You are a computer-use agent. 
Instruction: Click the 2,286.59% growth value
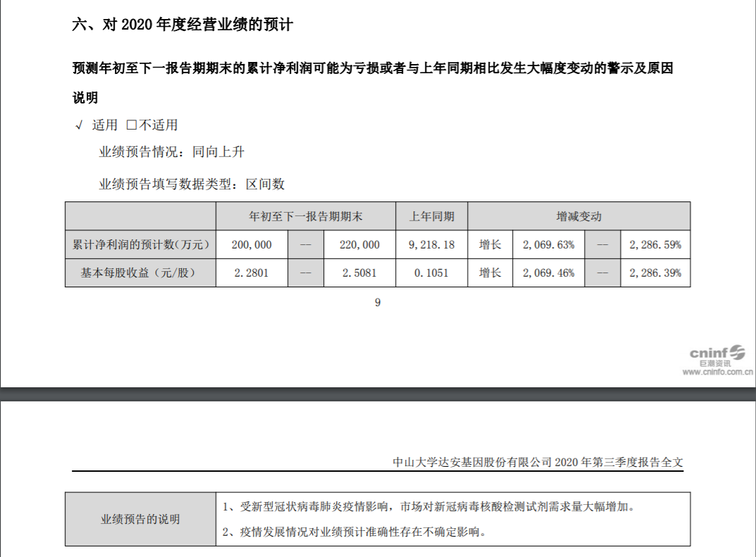[655, 244]
